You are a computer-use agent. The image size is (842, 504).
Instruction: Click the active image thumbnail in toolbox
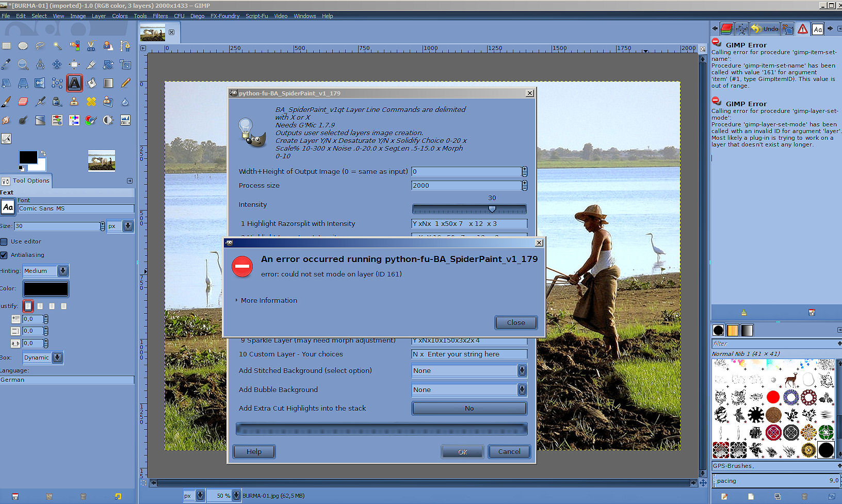(102, 160)
